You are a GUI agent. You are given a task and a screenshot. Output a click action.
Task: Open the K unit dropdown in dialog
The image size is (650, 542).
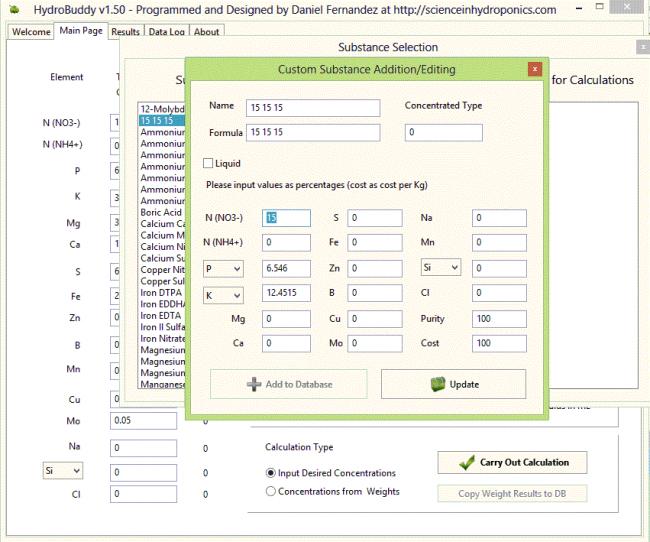coord(223,295)
